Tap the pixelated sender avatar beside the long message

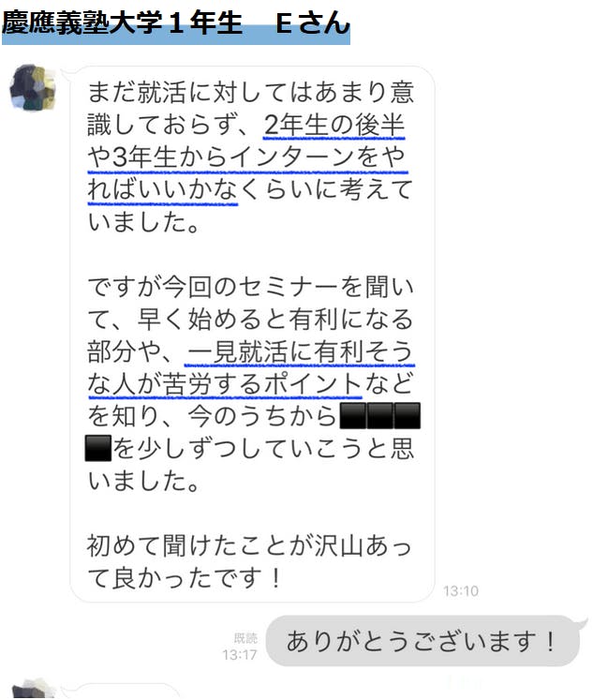tap(34, 87)
